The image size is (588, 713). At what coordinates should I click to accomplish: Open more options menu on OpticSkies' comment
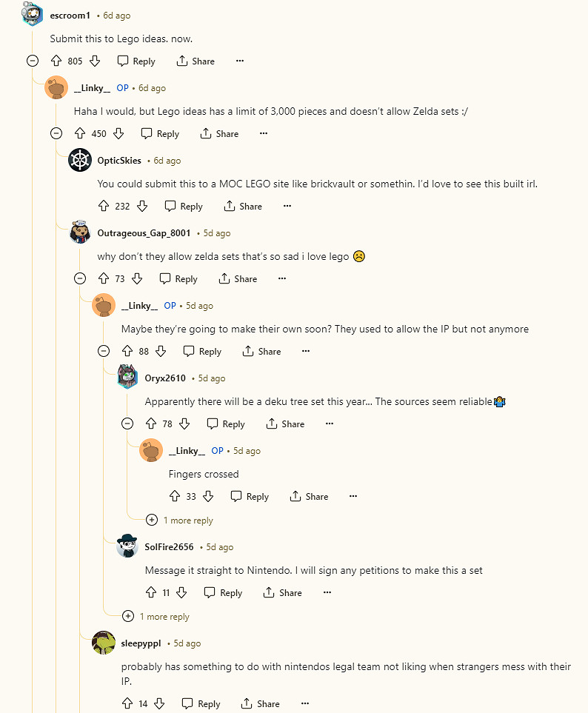point(287,207)
